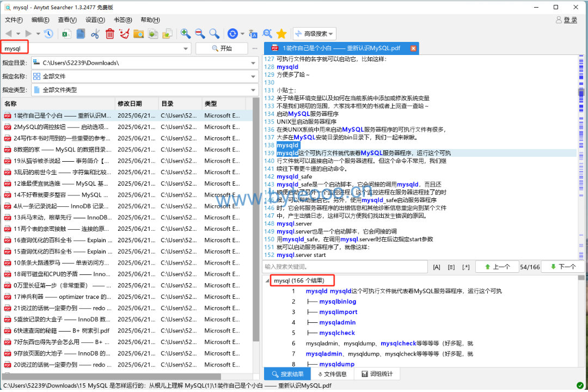588x392 pixels.
Task: Click the red broom clean icon
Action: pyautogui.click(x=124, y=34)
